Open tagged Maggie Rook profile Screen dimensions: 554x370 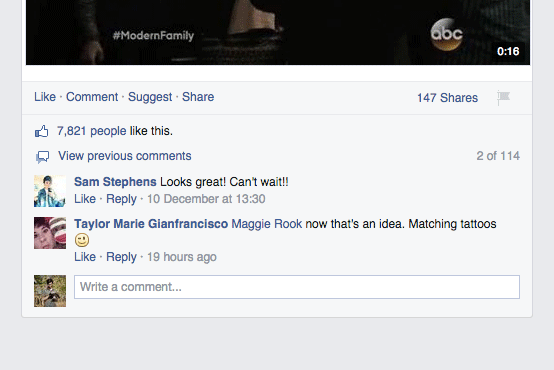[267, 224]
